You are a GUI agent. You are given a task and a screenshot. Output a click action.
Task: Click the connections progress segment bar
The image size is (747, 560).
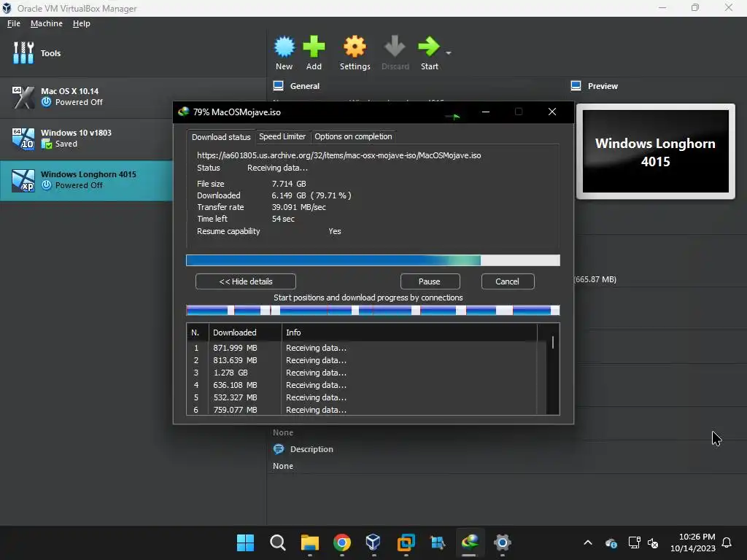373,311
